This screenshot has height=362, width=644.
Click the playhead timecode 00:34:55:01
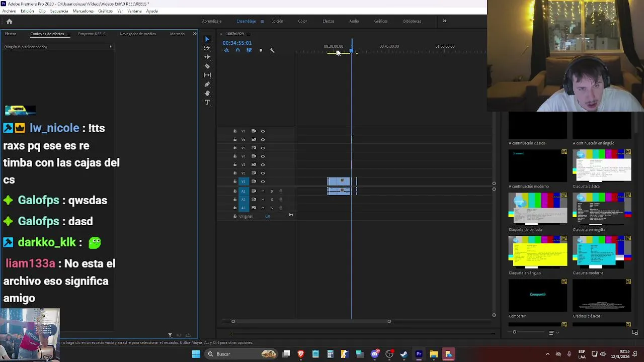237,43
